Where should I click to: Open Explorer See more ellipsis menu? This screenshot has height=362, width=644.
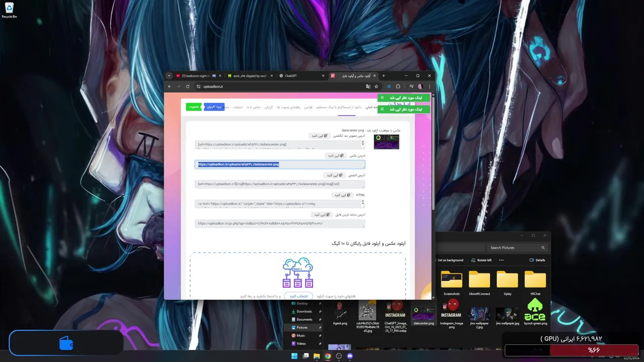coord(501,260)
